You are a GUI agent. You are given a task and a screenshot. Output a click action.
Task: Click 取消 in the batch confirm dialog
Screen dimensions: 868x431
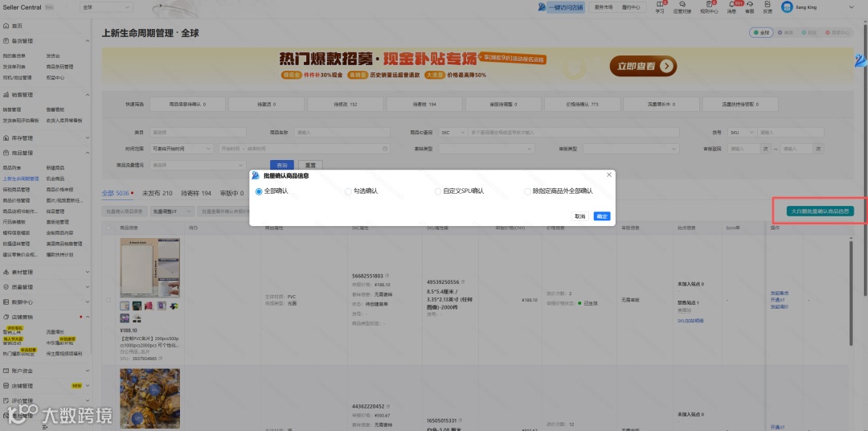(x=580, y=216)
